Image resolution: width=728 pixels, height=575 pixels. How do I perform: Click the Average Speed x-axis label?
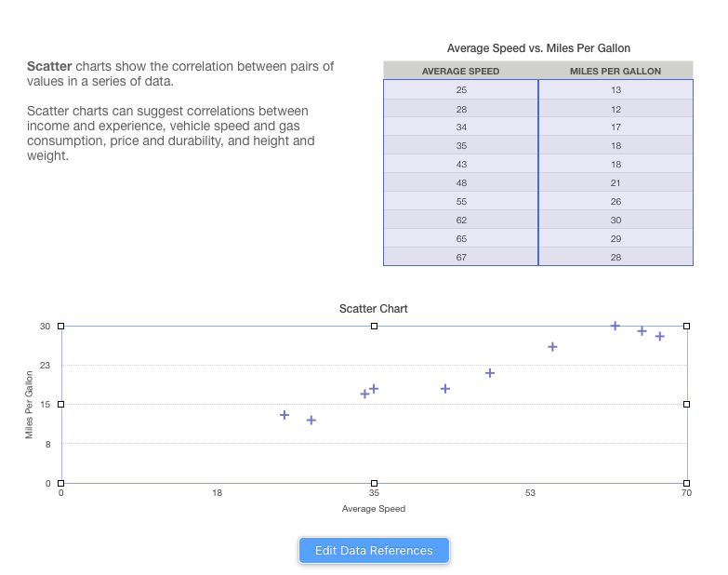374,509
